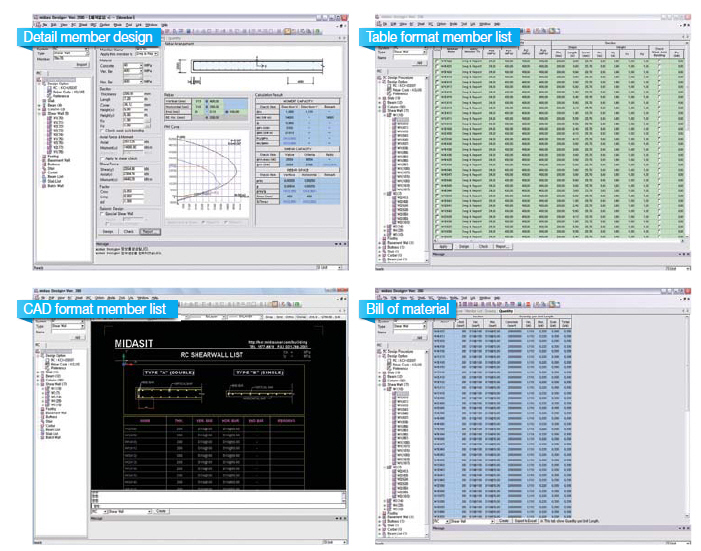Click the Thickness input field in Section group
The height and width of the screenshot is (551, 701).
133,92
